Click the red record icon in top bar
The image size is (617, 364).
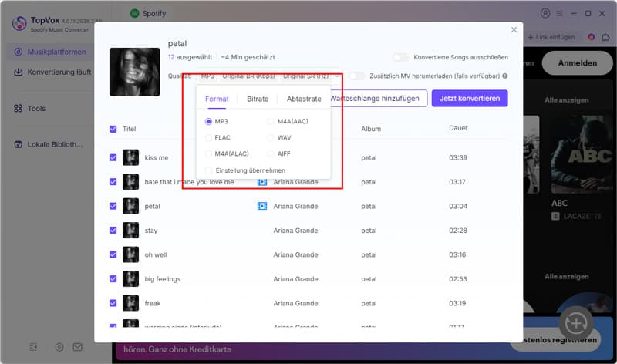(591, 37)
